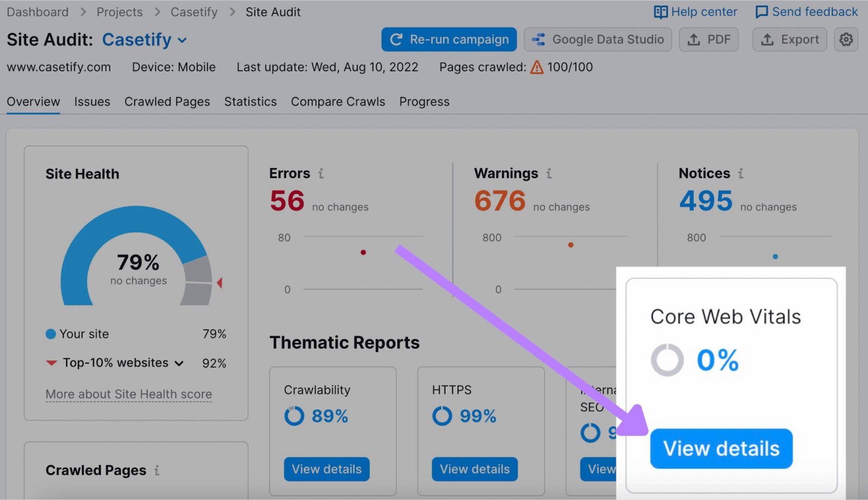Click the 56 errors count
Viewport: 868px width, 500px height.
pos(288,201)
